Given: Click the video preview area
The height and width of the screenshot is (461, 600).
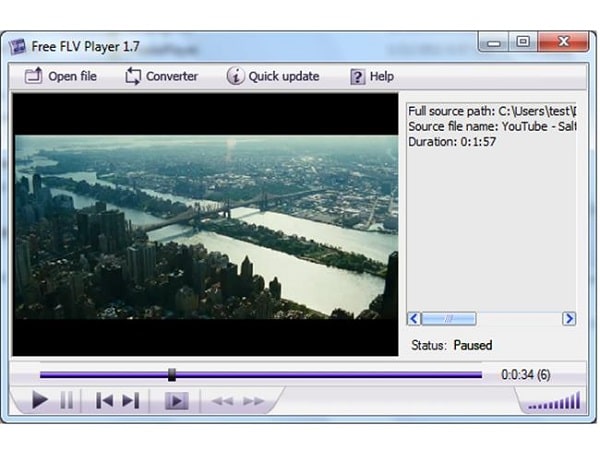Looking at the screenshot, I should click(x=205, y=225).
